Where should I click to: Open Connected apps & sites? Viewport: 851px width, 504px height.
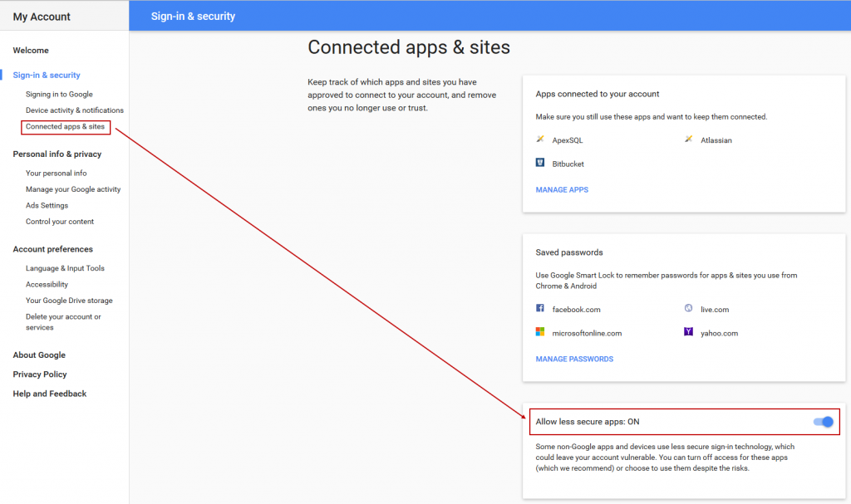click(65, 127)
